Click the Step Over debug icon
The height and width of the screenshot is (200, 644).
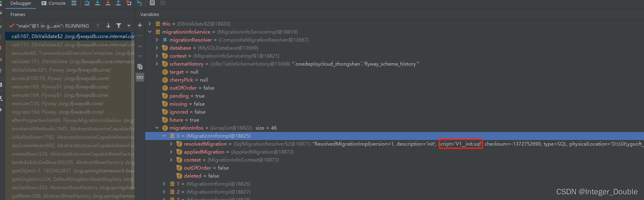pyautogui.click(x=87, y=3)
